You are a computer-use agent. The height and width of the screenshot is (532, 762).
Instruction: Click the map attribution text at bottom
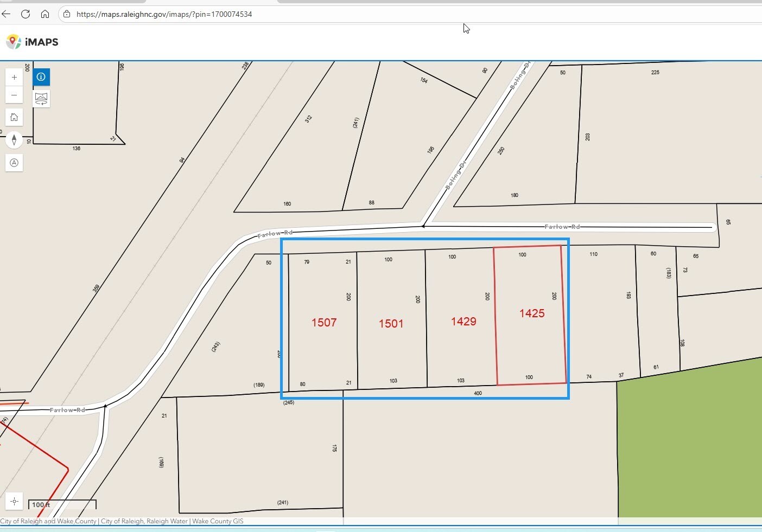point(122,521)
